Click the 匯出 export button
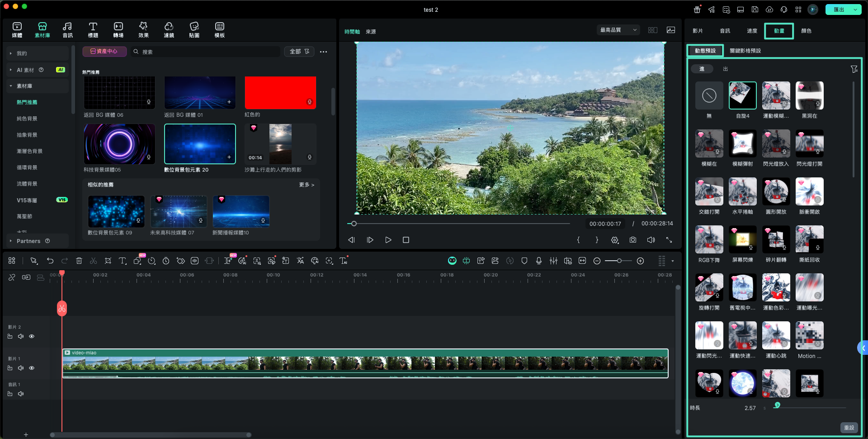This screenshot has height=439, width=868. click(x=839, y=10)
